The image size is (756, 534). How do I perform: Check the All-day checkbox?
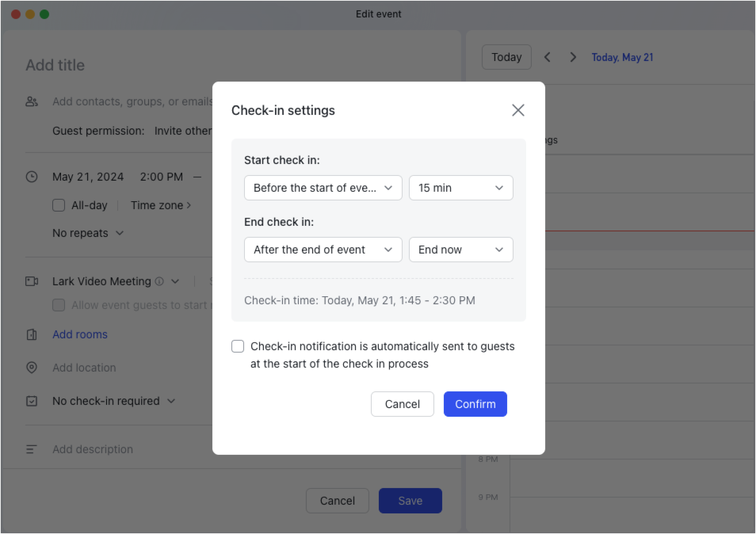[58, 205]
